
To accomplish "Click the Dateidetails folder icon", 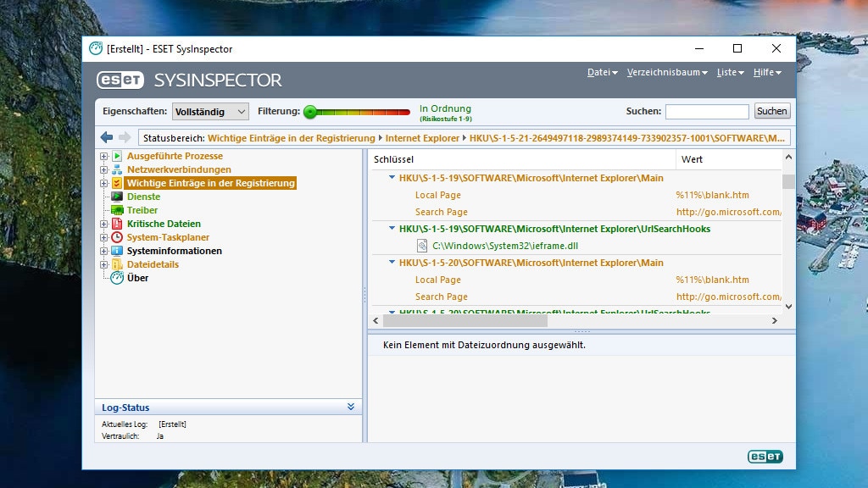I will pos(117,264).
